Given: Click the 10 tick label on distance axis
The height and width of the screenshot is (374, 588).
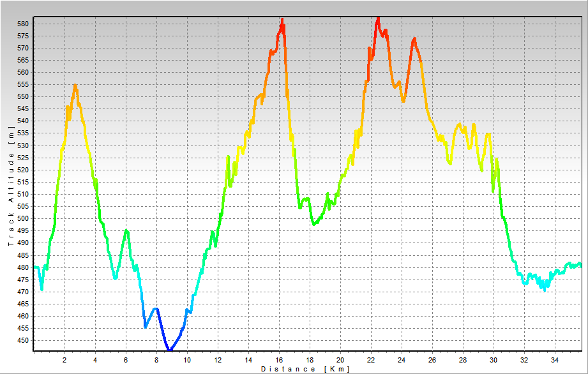Looking at the screenshot, I should (186, 359).
